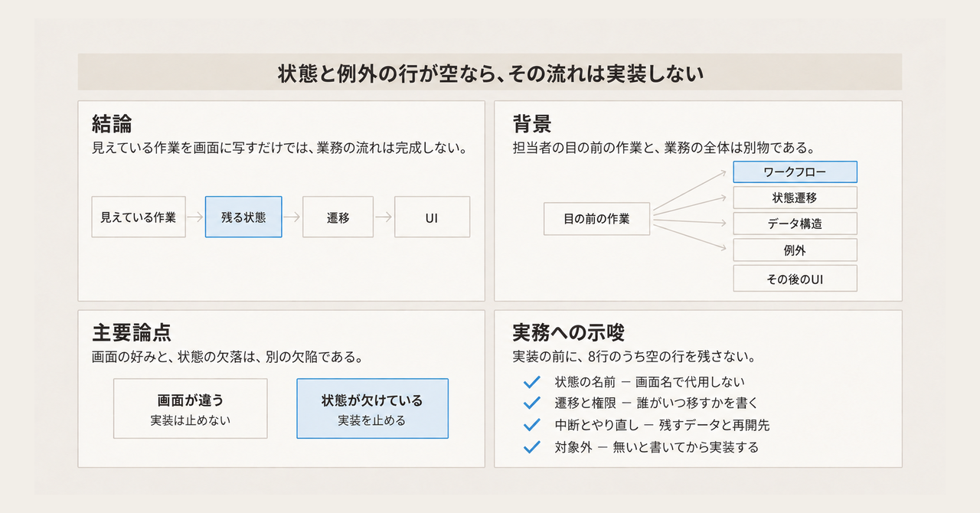Click the checkmark beside 状態の名前
The height and width of the screenshot is (513, 980).
point(531,381)
